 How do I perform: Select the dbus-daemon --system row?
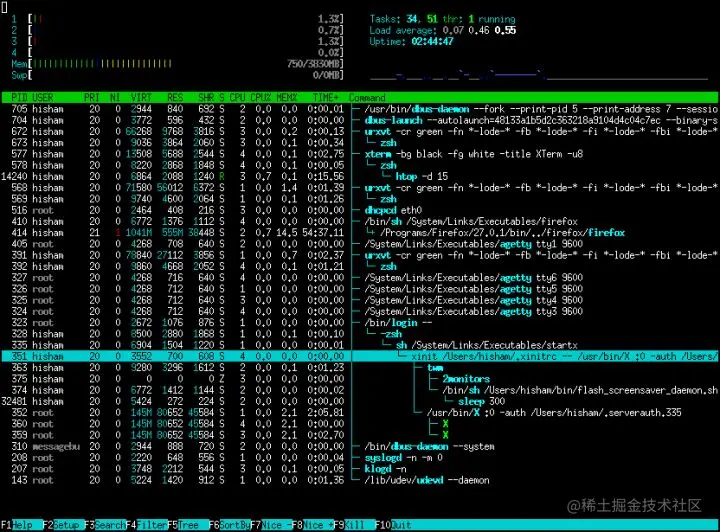point(360,446)
